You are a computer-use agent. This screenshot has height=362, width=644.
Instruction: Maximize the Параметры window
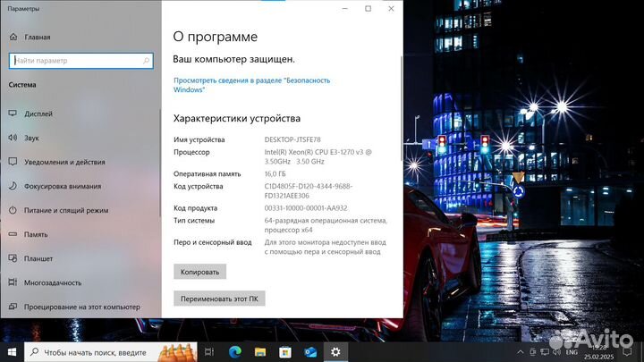point(368,8)
